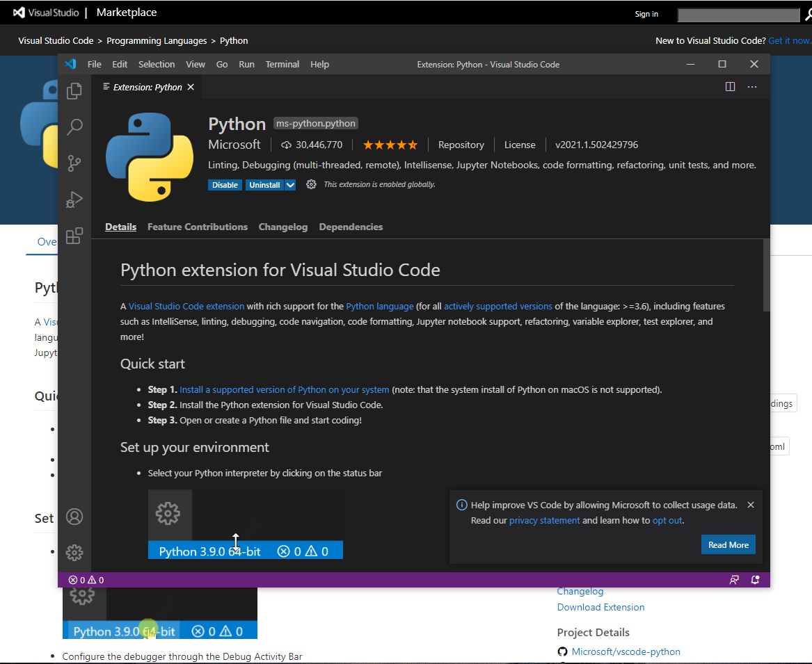Image resolution: width=812 pixels, height=664 pixels.
Task: Switch to the Changelog tab
Action: point(282,227)
